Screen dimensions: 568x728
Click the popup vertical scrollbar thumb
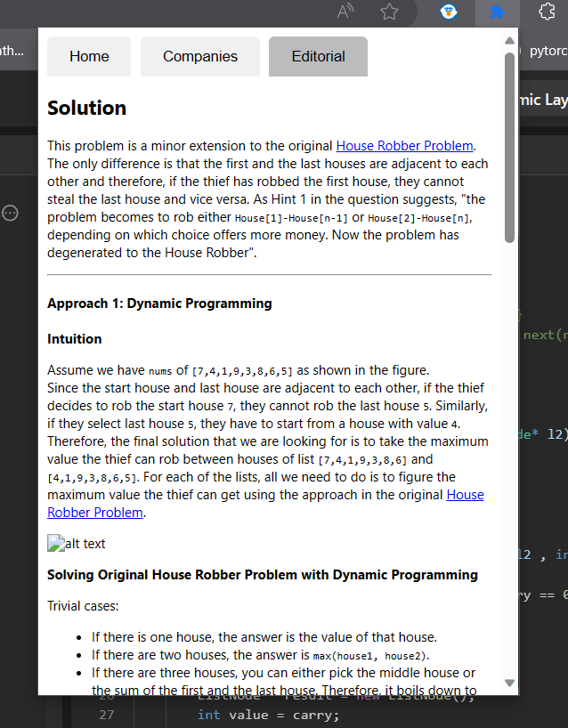509,148
